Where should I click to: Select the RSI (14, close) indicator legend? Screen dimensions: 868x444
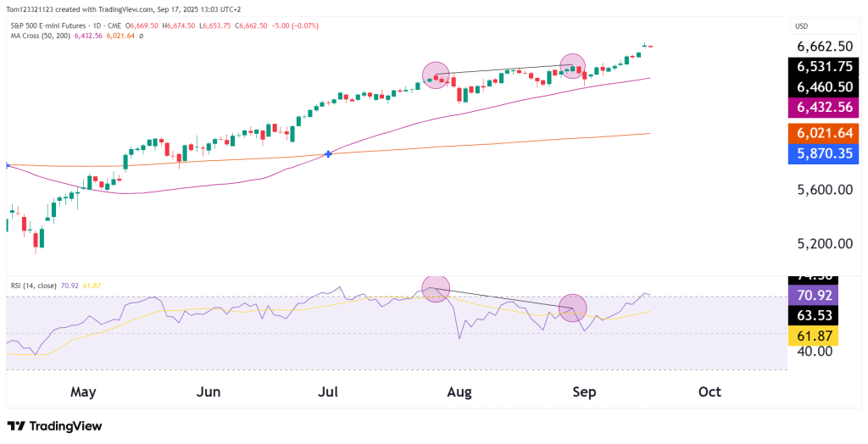tap(33, 286)
